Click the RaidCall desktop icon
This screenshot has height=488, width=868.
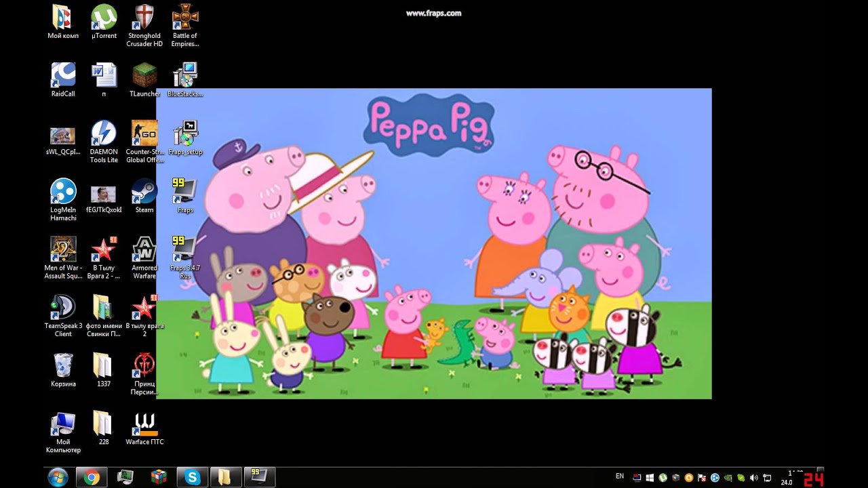point(63,75)
